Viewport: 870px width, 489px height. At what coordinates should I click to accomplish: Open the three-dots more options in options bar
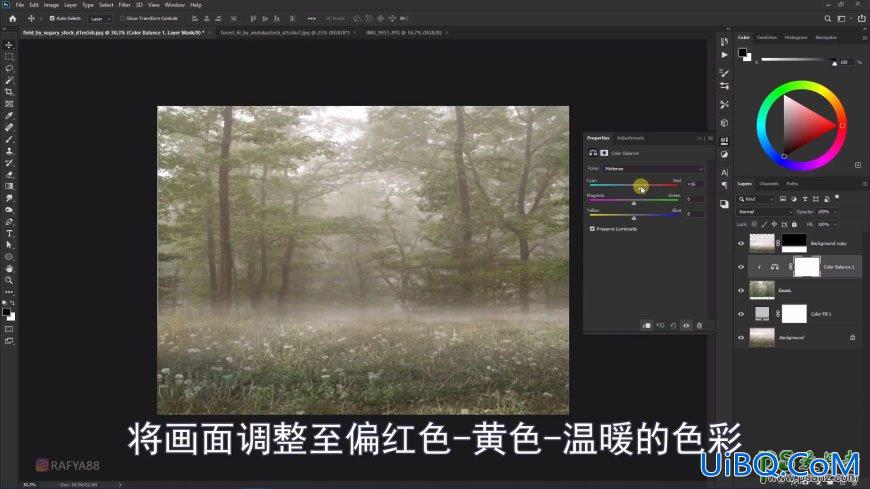[x=312, y=18]
